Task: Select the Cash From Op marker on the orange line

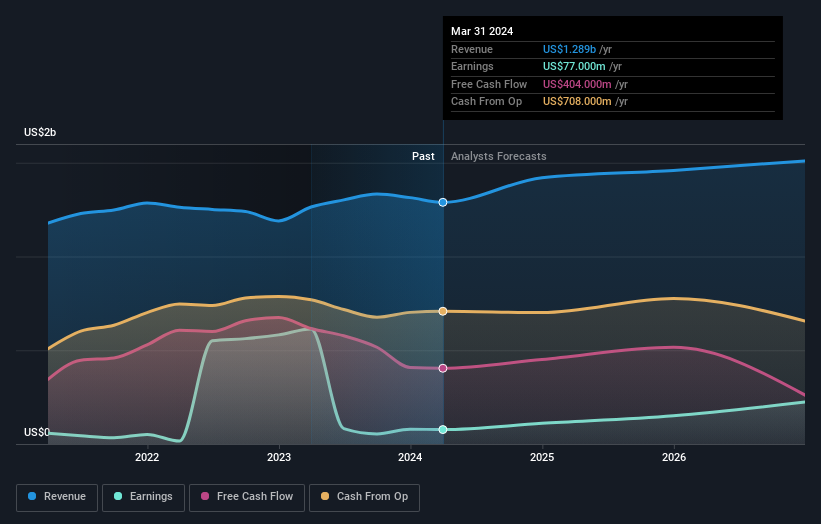Action: (443, 311)
